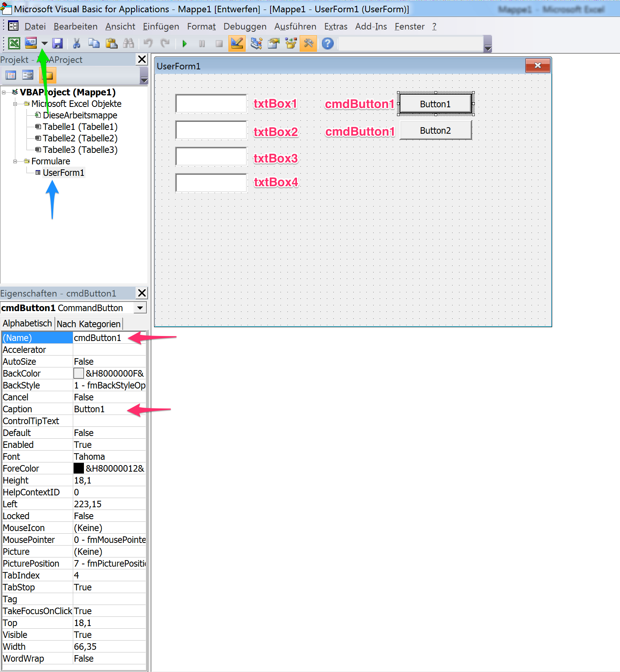Toggle folders view in the Project panel

pos(48,75)
